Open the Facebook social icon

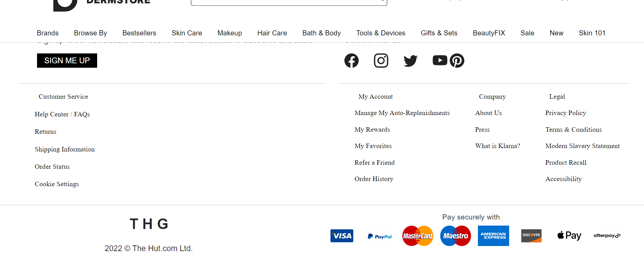[x=352, y=61]
